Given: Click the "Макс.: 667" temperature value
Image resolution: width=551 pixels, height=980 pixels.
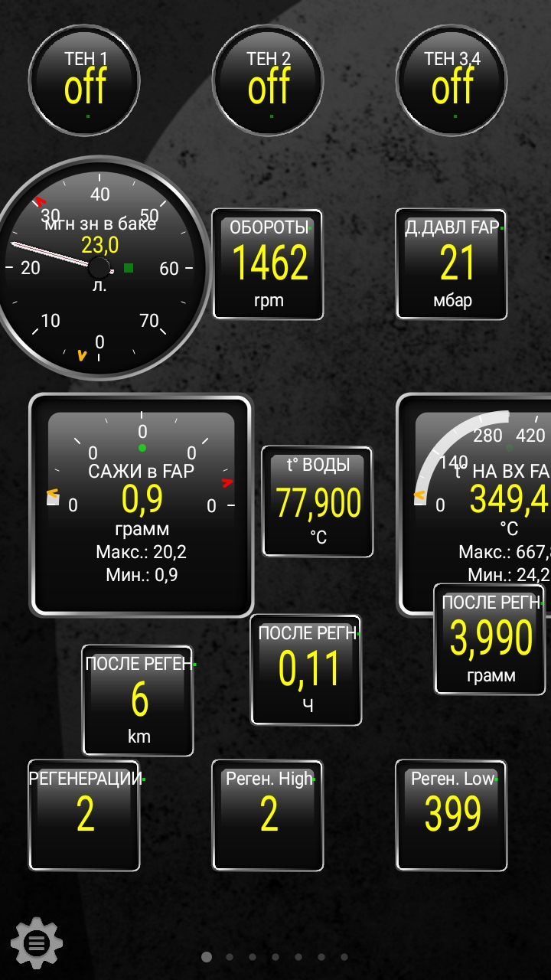Looking at the screenshot, I should pyautogui.click(x=504, y=552).
